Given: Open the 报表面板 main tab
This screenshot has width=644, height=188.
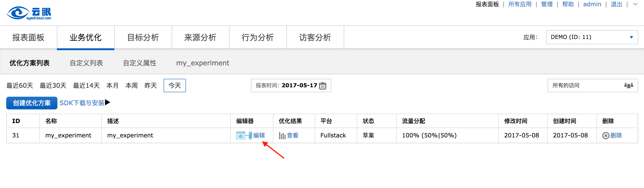Looking at the screenshot, I should point(28,37).
